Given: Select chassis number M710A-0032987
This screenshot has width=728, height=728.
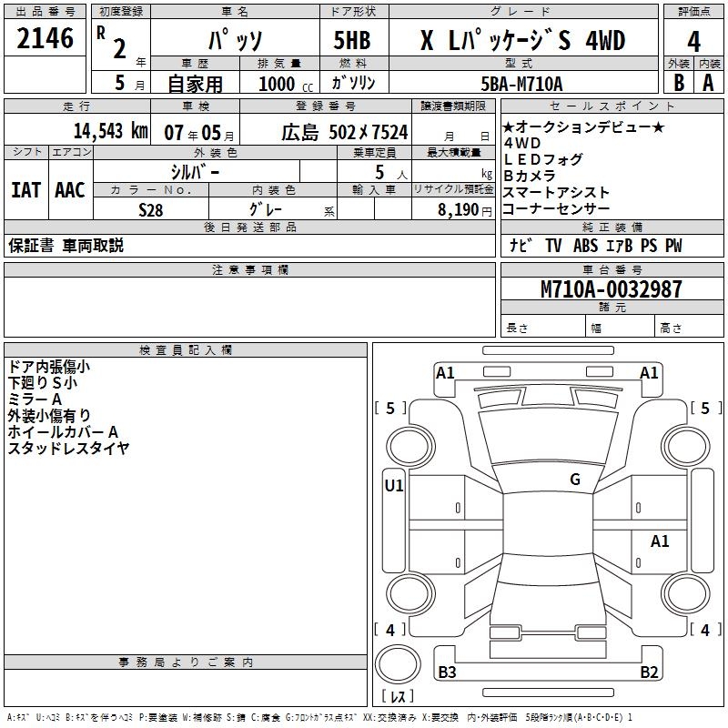Looking at the screenshot, I should (612, 289).
